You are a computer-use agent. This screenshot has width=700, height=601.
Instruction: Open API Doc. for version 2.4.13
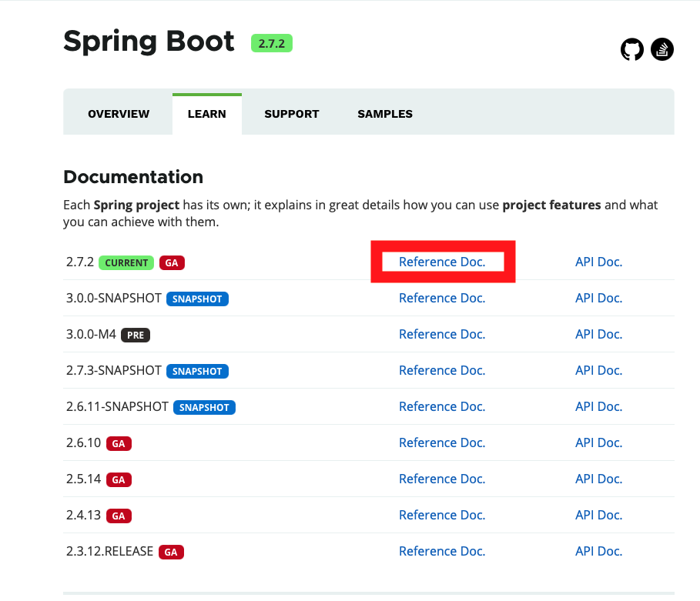[598, 515]
